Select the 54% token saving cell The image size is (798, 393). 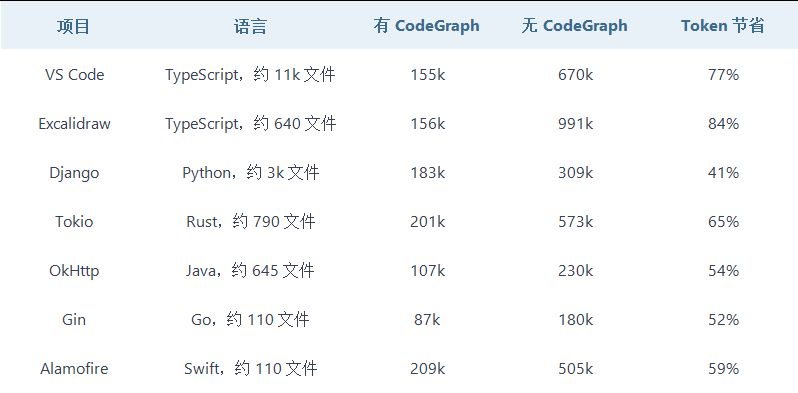tap(723, 270)
